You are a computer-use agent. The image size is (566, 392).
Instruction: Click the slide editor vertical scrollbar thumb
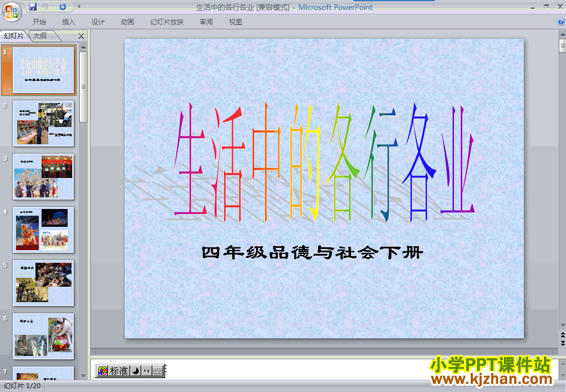(562, 46)
